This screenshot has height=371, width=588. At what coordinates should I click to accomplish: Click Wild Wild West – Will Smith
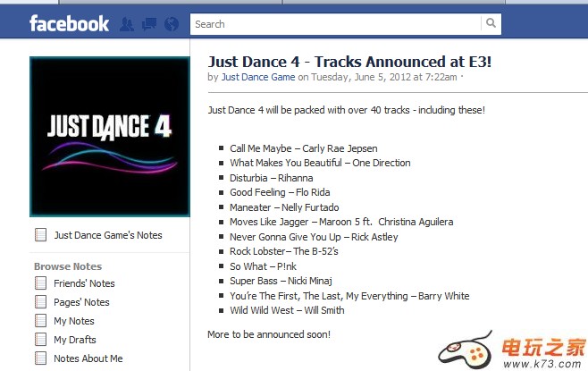(x=287, y=310)
